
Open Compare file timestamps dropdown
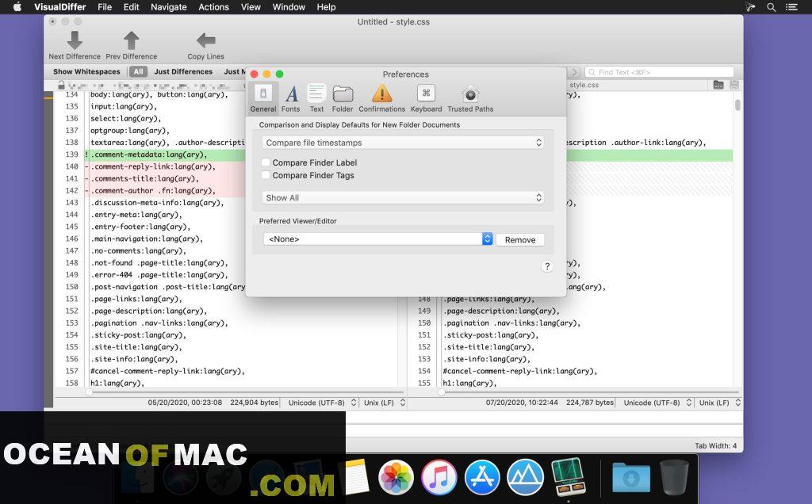[403, 143]
